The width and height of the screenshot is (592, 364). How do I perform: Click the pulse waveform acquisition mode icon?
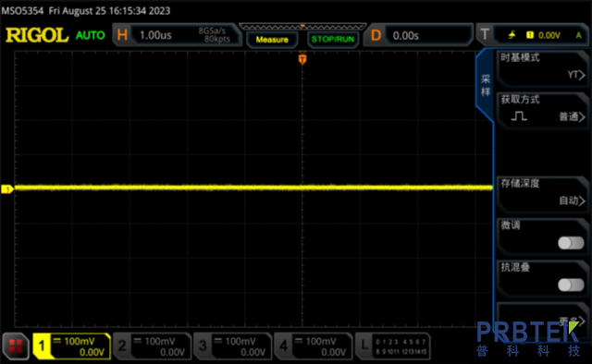(x=519, y=115)
